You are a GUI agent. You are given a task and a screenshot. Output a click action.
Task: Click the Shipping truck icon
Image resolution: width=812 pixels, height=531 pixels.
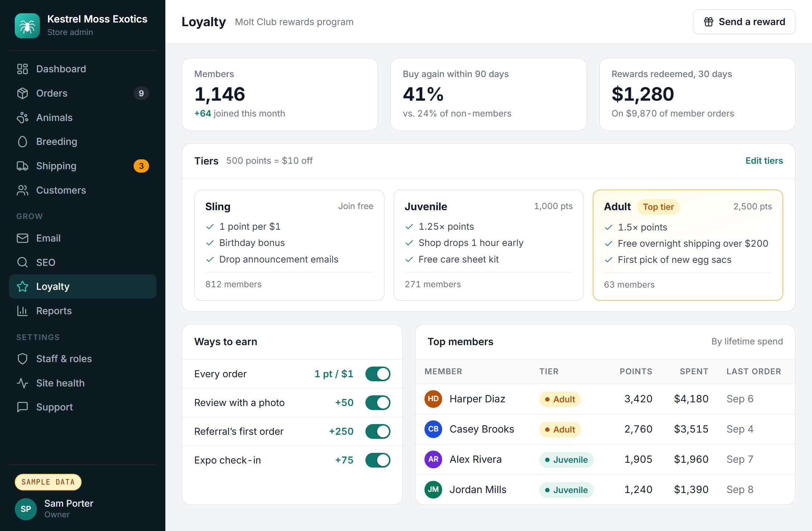pyautogui.click(x=23, y=166)
